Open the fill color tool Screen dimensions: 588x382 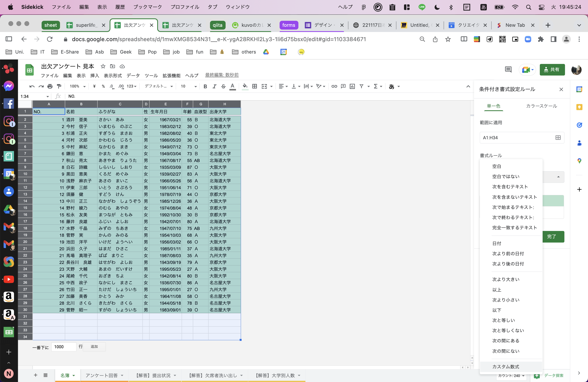[245, 86]
